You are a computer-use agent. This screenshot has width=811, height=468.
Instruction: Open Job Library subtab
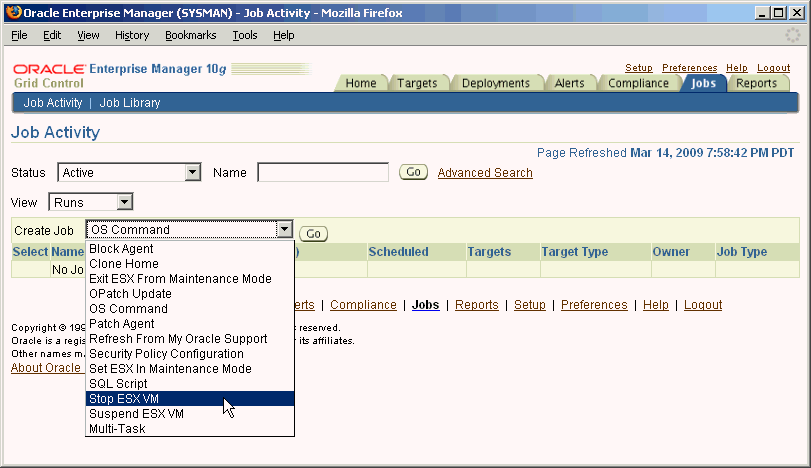130,103
